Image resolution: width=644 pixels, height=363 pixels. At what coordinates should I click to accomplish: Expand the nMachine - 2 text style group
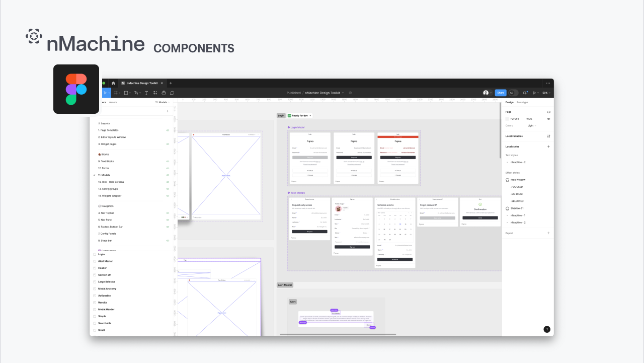[507, 162]
